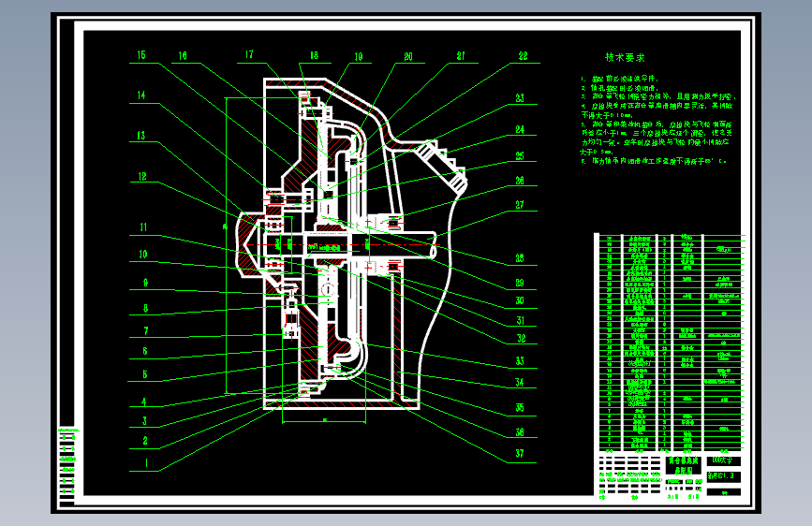Select callout number 9
The height and width of the screenshot is (526, 812).
pos(145,283)
